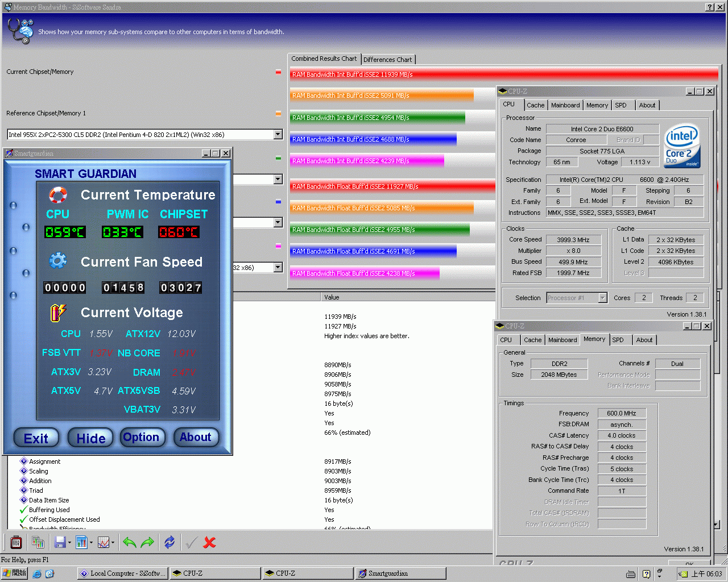728x582 pixels.
Task: Click the green back arrow icon
Action: (130, 542)
